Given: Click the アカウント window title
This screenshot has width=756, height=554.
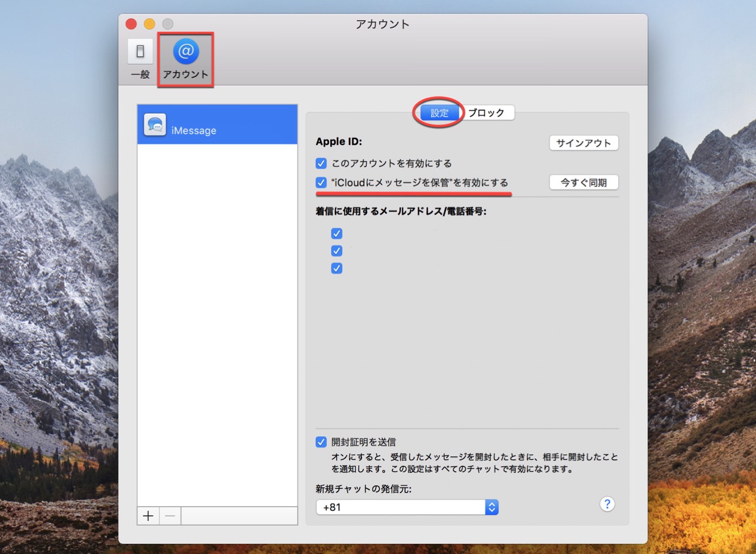Looking at the screenshot, I should [383, 24].
